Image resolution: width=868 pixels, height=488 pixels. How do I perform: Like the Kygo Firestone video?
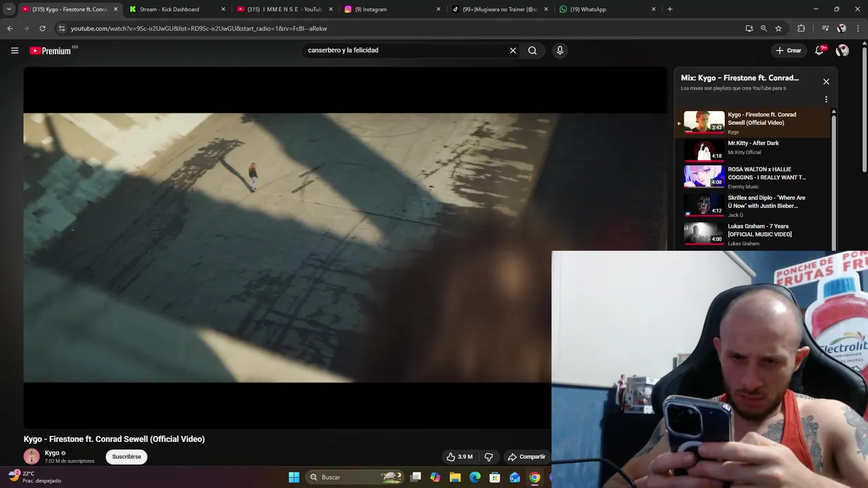[x=460, y=457]
